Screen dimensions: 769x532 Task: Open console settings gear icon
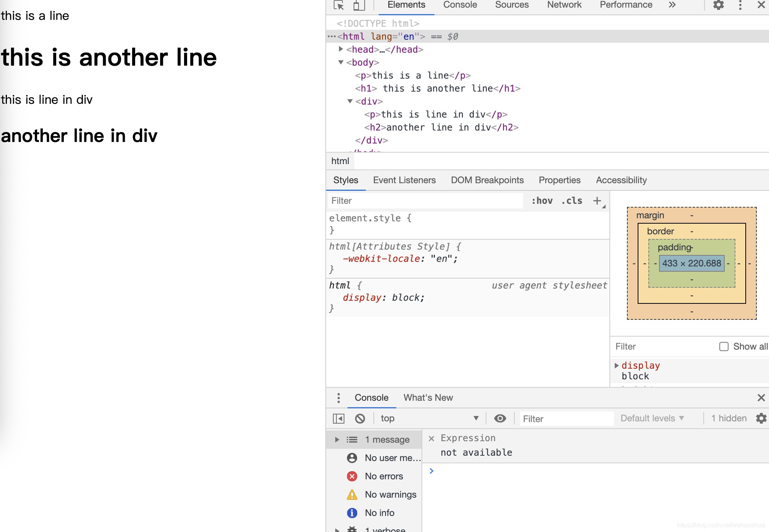[x=761, y=418]
